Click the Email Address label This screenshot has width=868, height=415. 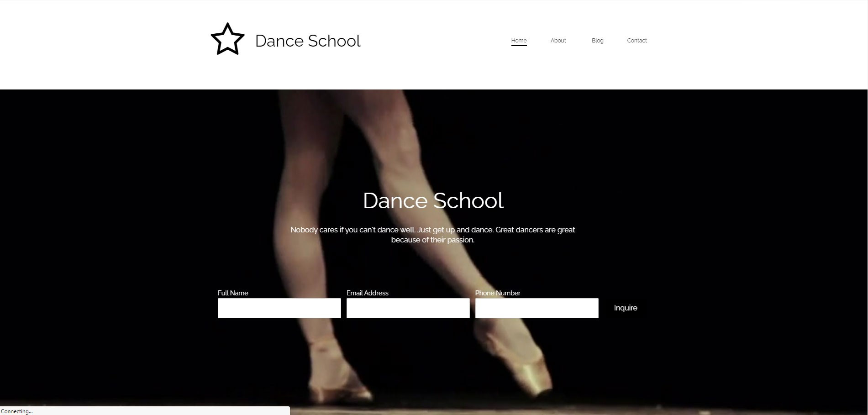[367, 293]
